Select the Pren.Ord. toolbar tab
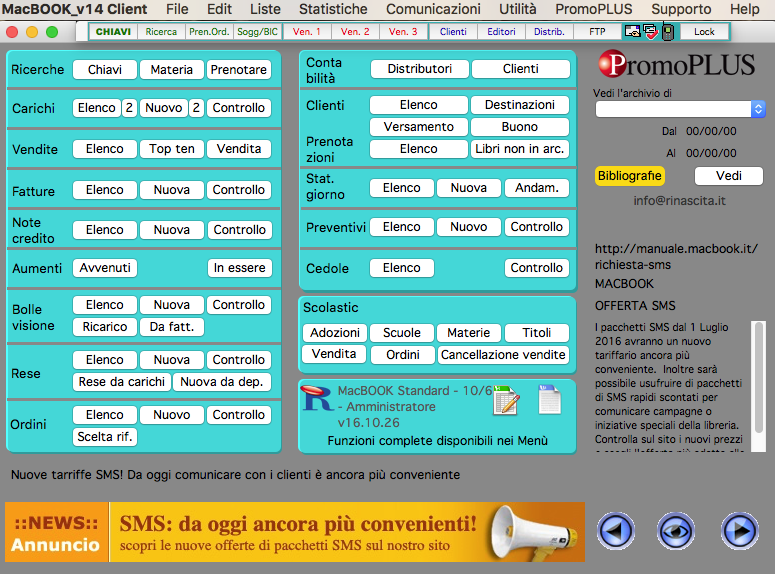The image size is (775, 574). [209, 32]
